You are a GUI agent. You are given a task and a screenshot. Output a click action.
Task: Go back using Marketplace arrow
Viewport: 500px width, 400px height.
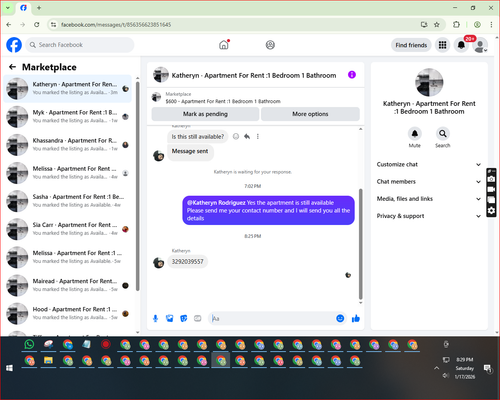[x=13, y=67]
